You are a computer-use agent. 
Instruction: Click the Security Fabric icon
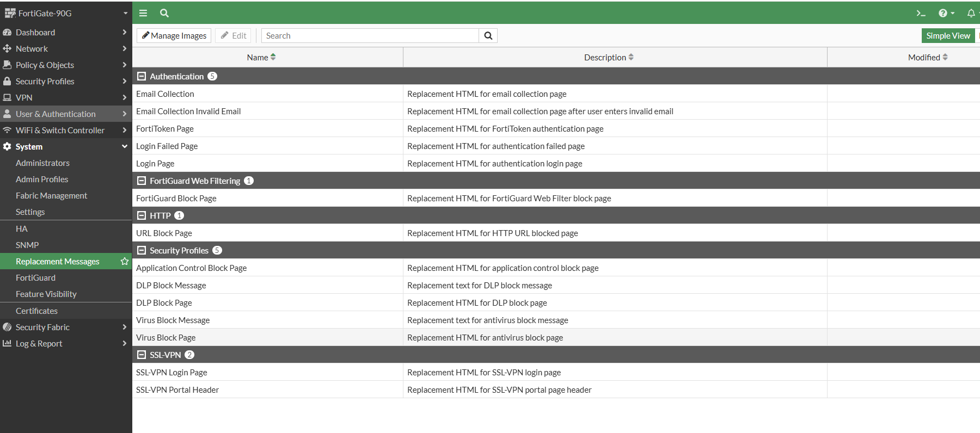7,327
